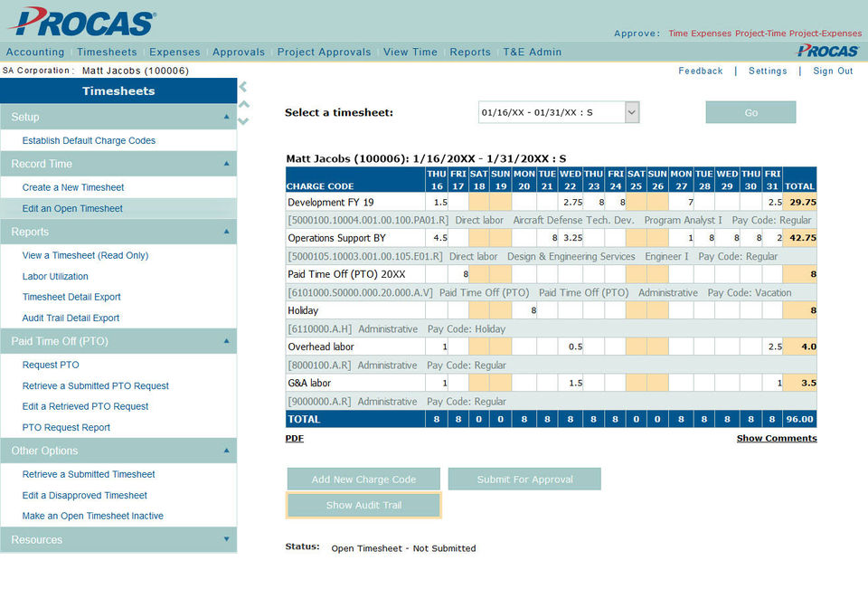Screen dimensions: 868x589
Task: Click the Go button
Action: coord(750,112)
